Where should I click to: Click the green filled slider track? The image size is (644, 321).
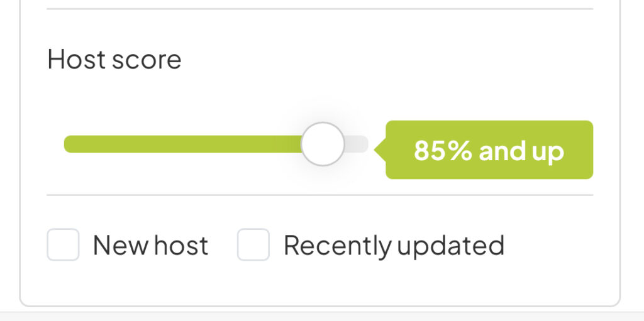182,144
